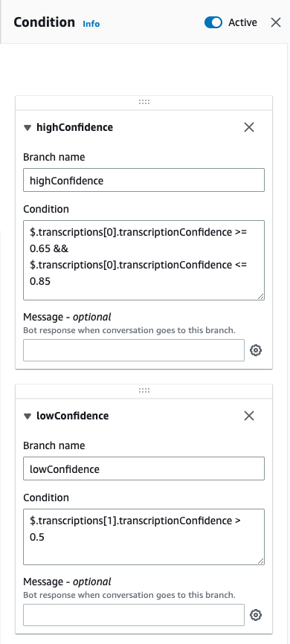Viewport: 290px width, 644px height.
Task: Toggle the Active switch off
Action: 213,22
